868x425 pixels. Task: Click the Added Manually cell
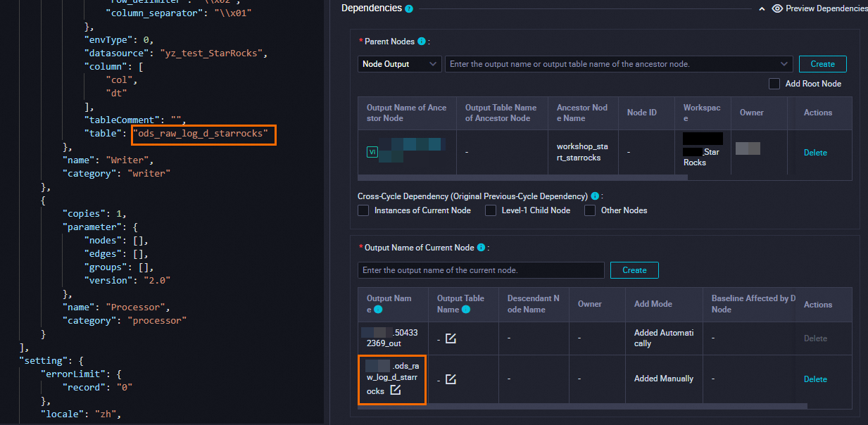coord(664,379)
